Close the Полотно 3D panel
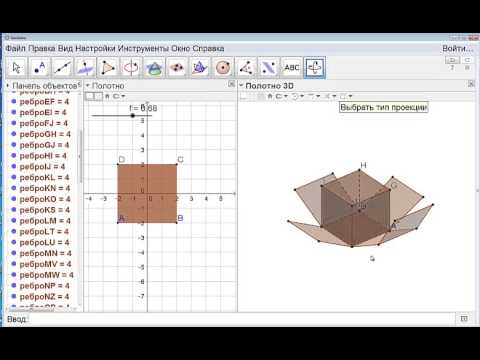Viewport: 480px width, 360px height. tap(471, 84)
